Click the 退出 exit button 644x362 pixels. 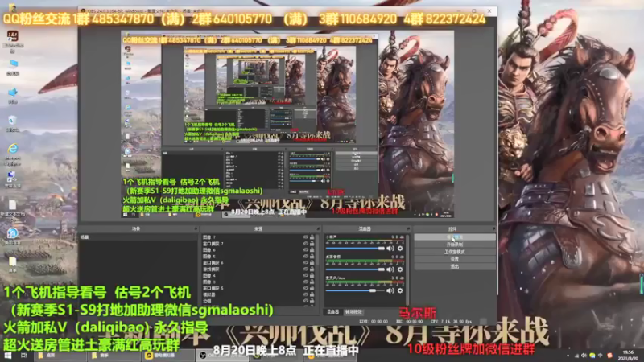455,267
